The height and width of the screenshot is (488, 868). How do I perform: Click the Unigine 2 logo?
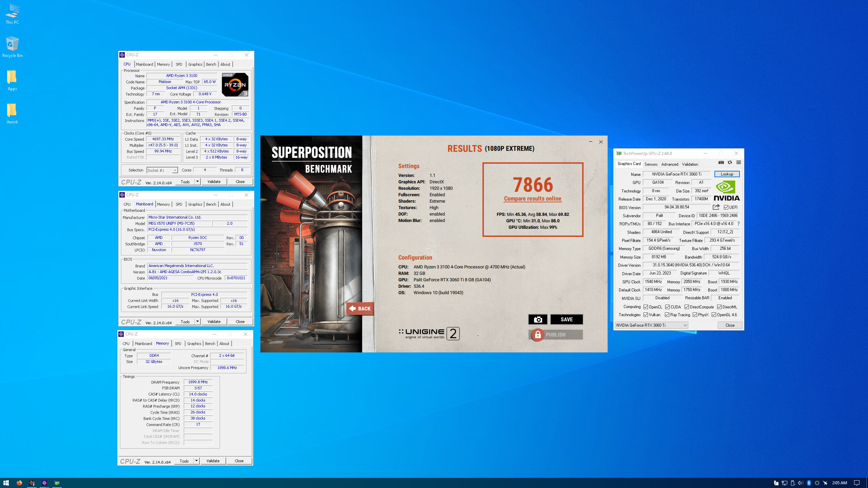click(x=429, y=333)
